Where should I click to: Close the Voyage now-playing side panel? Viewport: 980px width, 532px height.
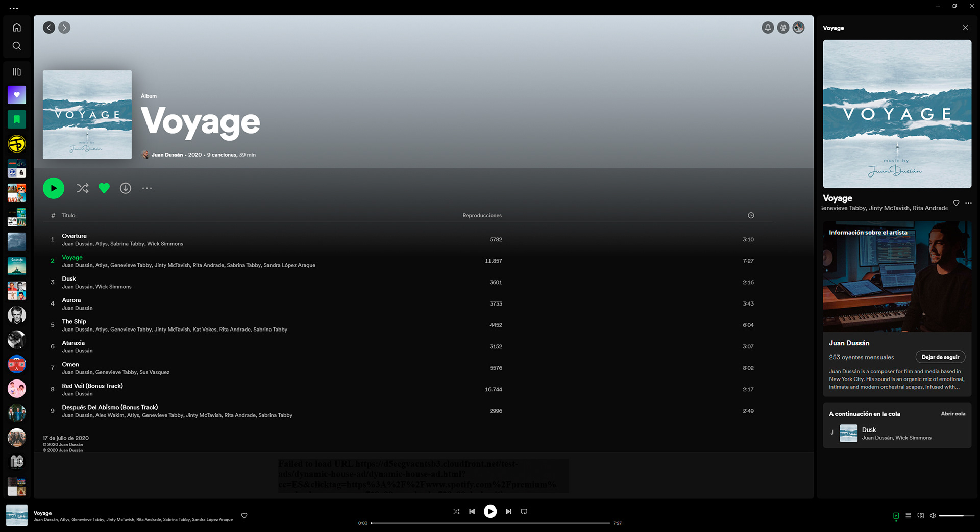click(x=965, y=28)
